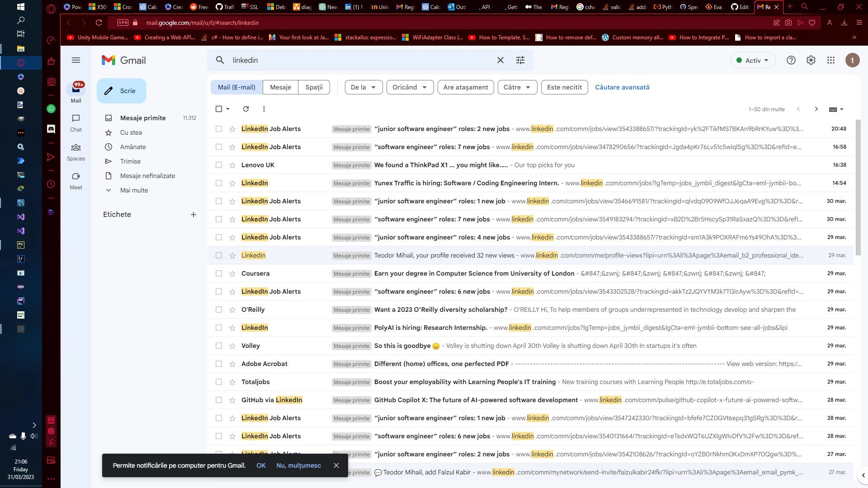Open the More actions three-dot menu

point(264,109)
